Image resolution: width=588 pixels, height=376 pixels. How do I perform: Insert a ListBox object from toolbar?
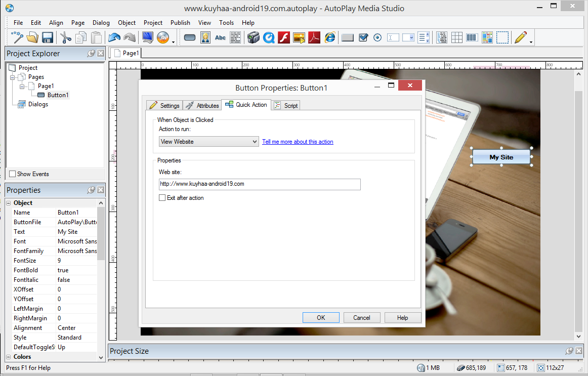424,37
